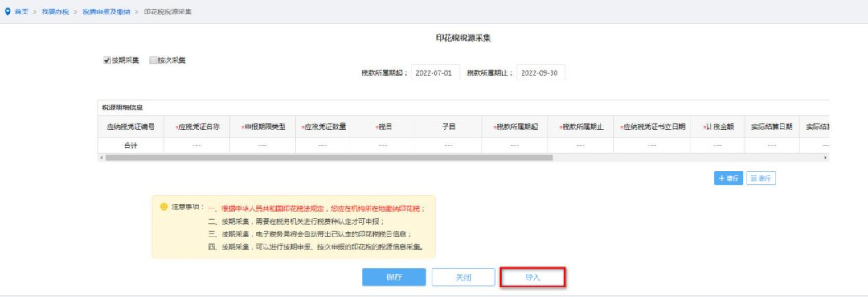Click left arrow of horizontal scrollbar
Screen dimensions: 868x297
[x=100, y=158]
